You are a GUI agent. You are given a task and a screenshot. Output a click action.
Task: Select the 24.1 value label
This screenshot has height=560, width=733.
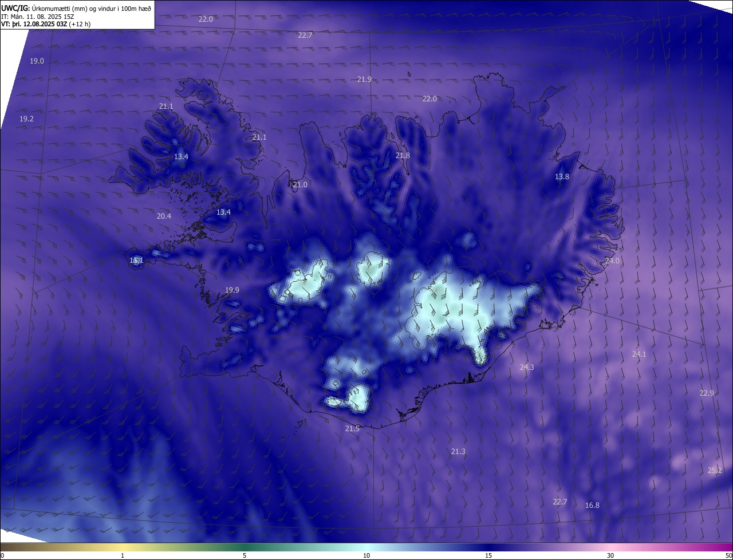(x=639, y=354)
